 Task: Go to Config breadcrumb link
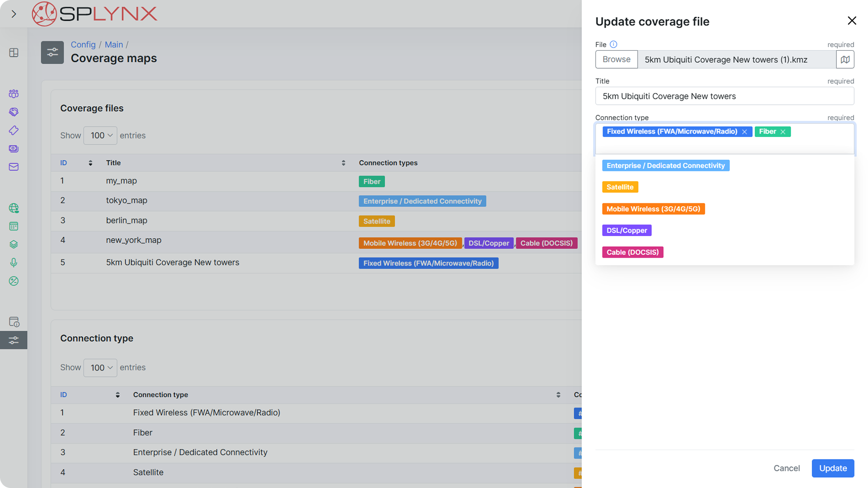coord(83,45)
